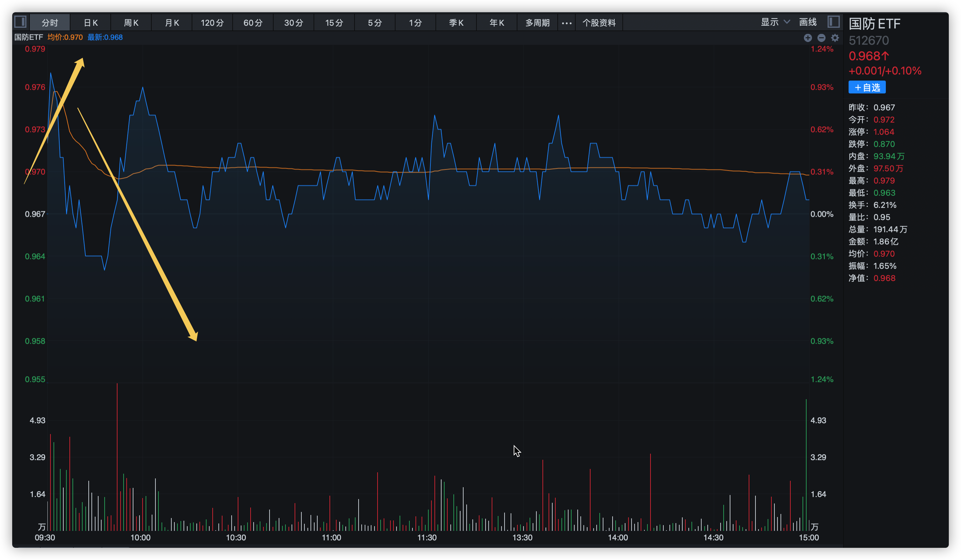
Task: Open 个股资料 stock info tab
Action: coord(599,23)
